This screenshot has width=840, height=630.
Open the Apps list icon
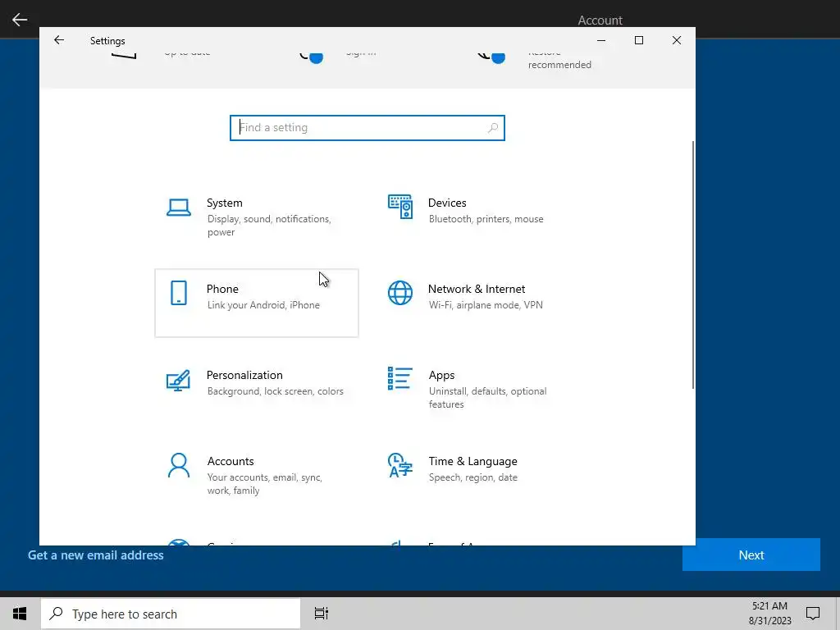[x=400, y=379]
